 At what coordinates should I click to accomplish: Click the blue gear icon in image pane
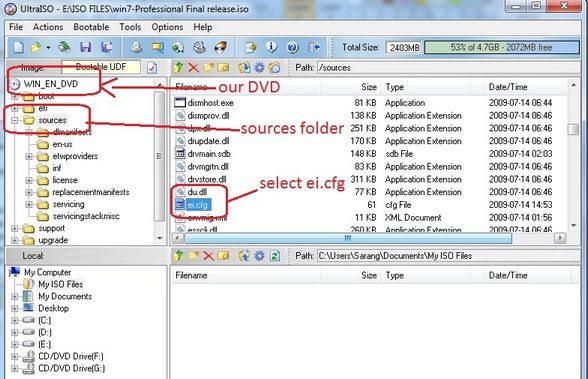[260, 68]
